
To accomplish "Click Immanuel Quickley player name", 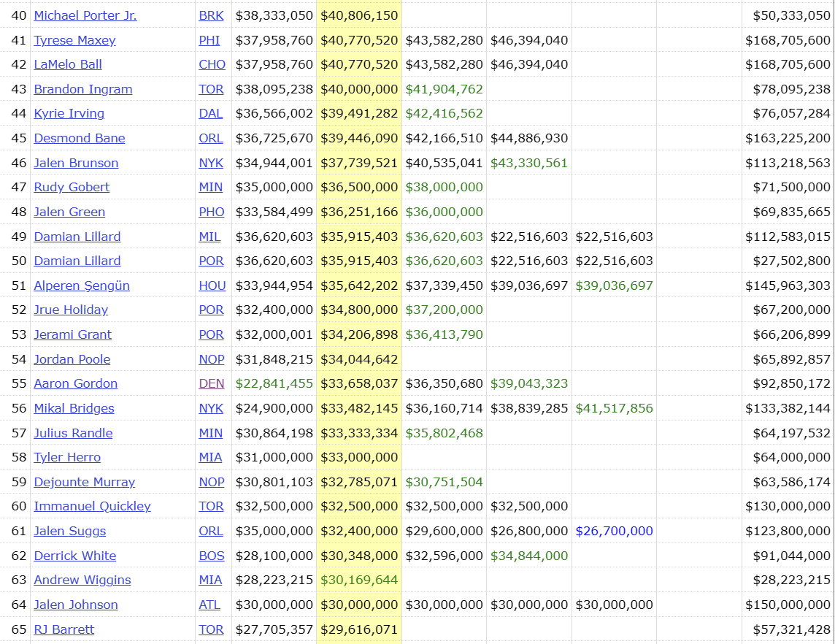I will (x=92, y=506).
